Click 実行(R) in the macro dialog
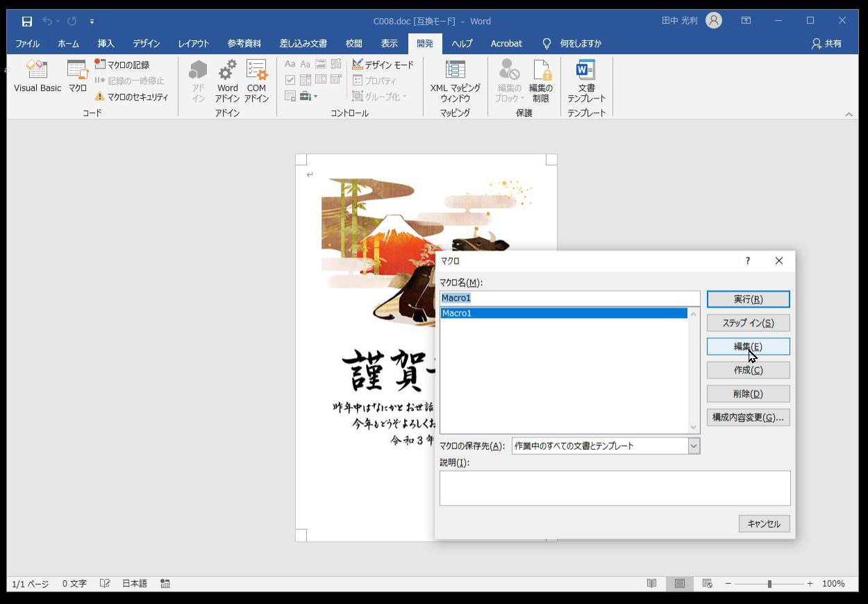The image size is (868, 604). pos(748,299)
